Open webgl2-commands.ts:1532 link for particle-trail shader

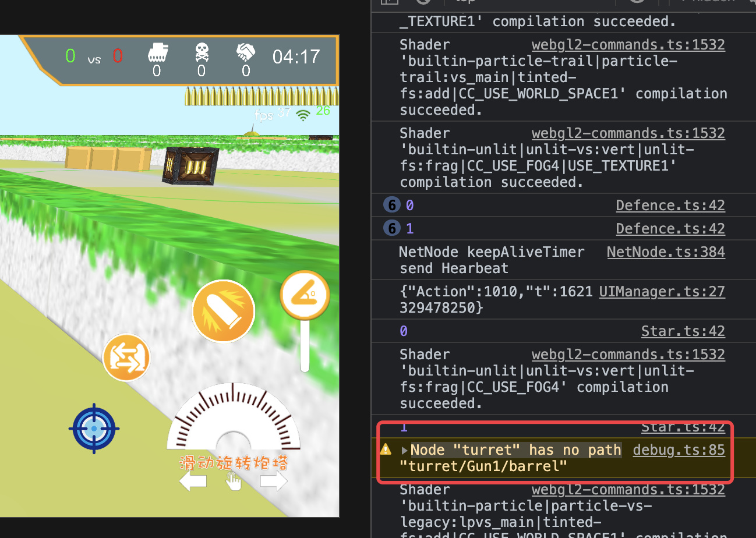coord(628,44)
